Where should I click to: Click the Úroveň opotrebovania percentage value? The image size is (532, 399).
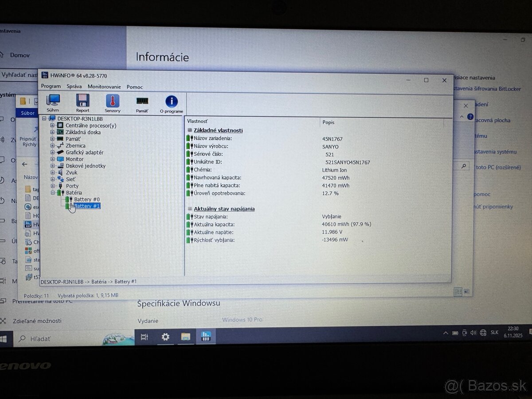point(331,193)
